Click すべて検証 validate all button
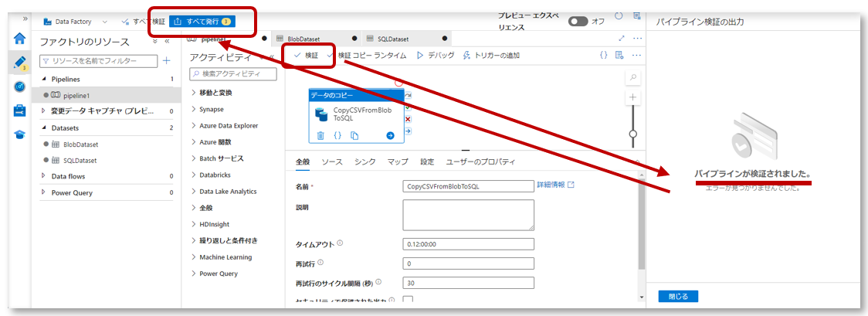Viewport: 868px width, 316px height. tap(144, 22)
